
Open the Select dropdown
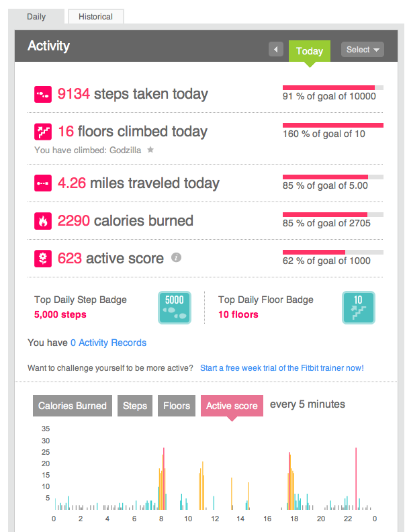363,50
